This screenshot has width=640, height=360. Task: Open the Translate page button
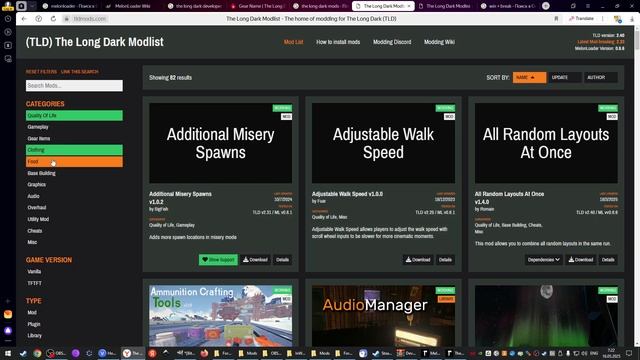point(582,19)
